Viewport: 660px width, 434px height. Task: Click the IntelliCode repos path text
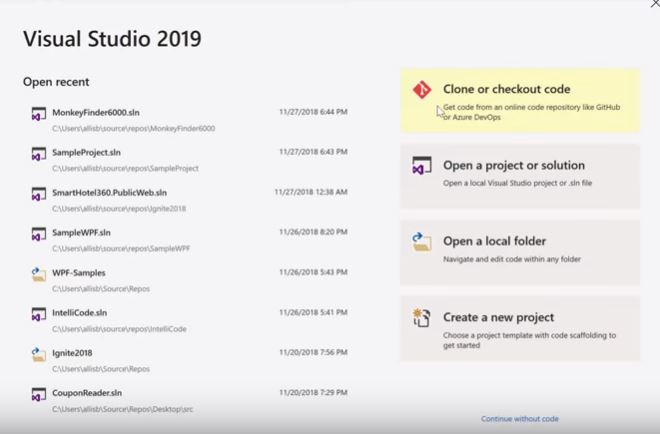click(119, 329)
